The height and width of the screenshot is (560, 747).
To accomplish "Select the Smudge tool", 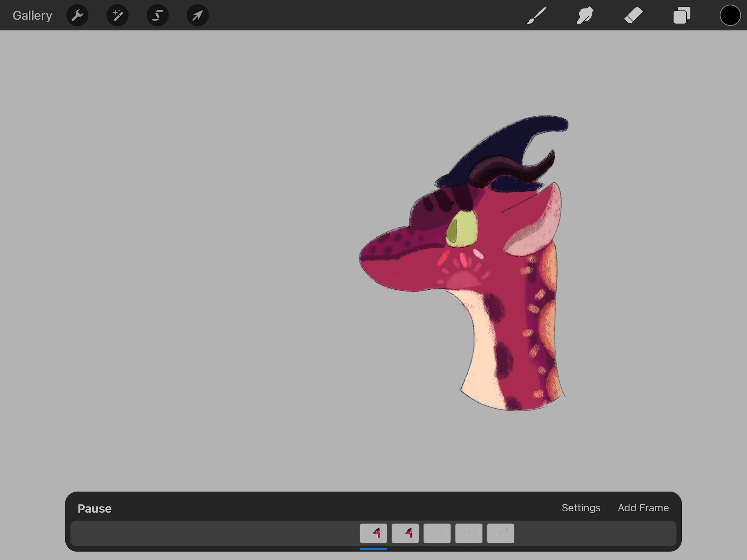I will click(585, 16).
